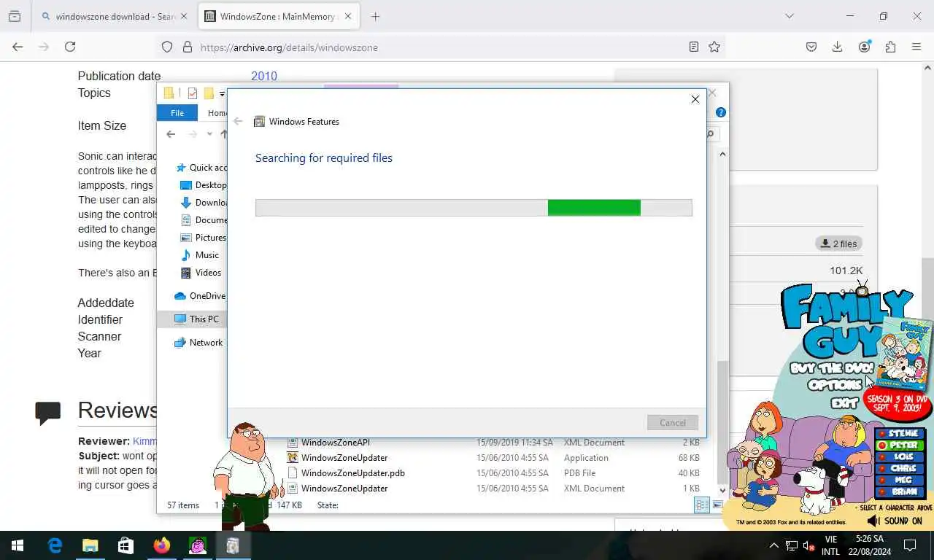Click the 2 files download button on archive.org

tap(838, 244)
